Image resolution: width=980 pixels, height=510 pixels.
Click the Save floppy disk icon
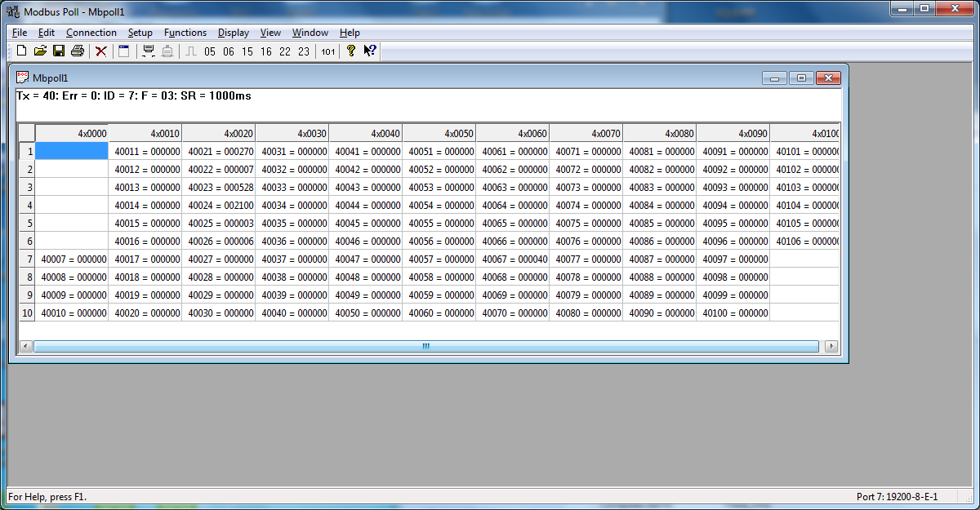coord(59,51)
